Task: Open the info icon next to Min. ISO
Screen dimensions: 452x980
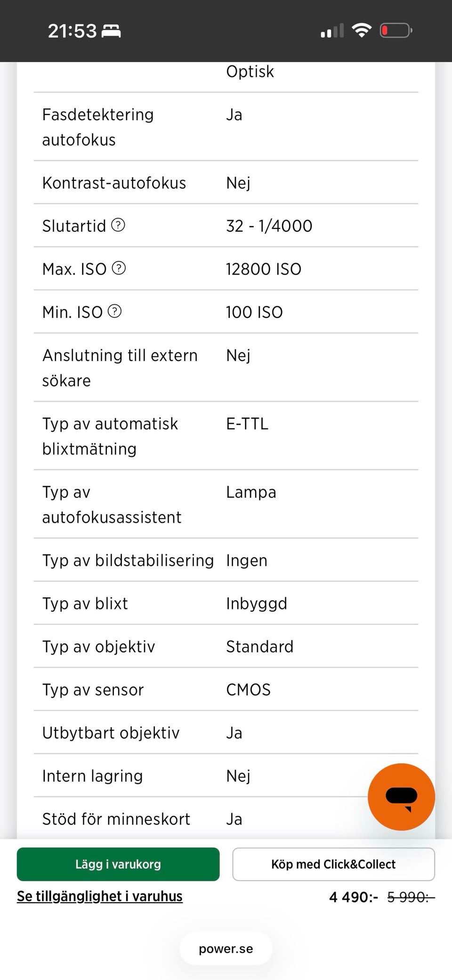Action: [115, 311]
